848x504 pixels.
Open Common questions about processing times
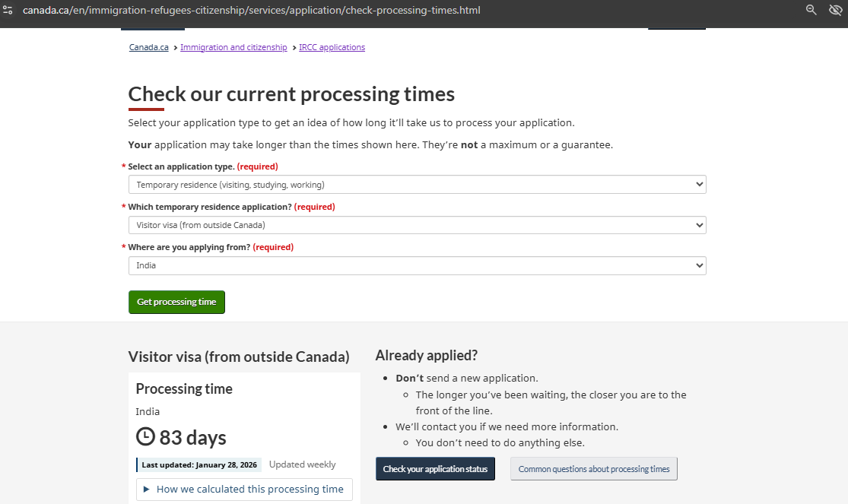[594, 469]
